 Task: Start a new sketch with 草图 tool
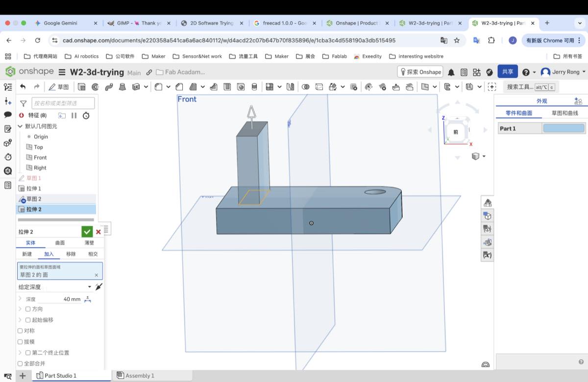coord(59,87)
